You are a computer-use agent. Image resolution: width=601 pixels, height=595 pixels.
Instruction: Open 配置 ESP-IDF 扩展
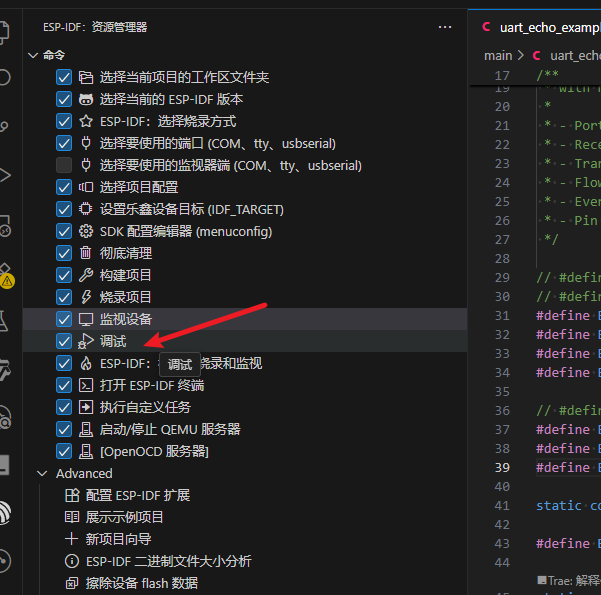tap(137, 495)
